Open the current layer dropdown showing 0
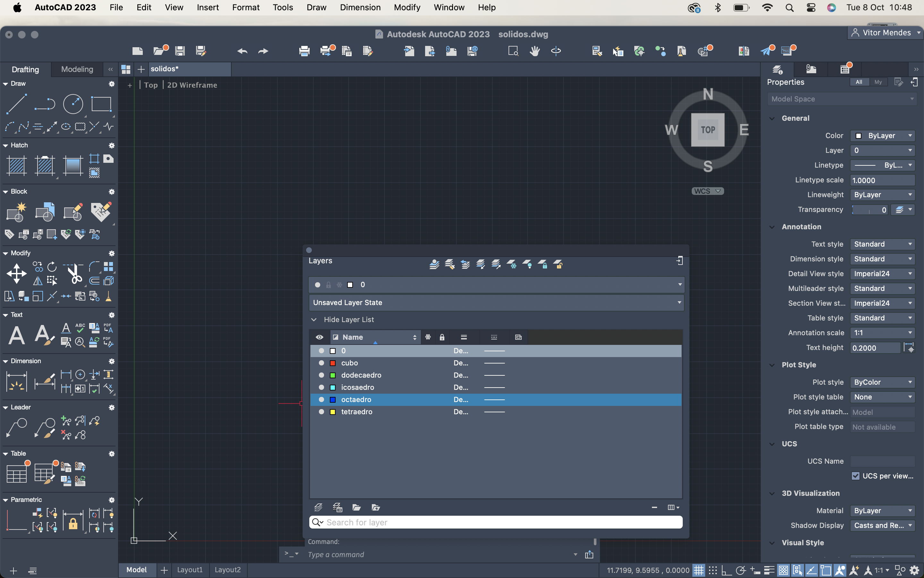 coord(496,285)
